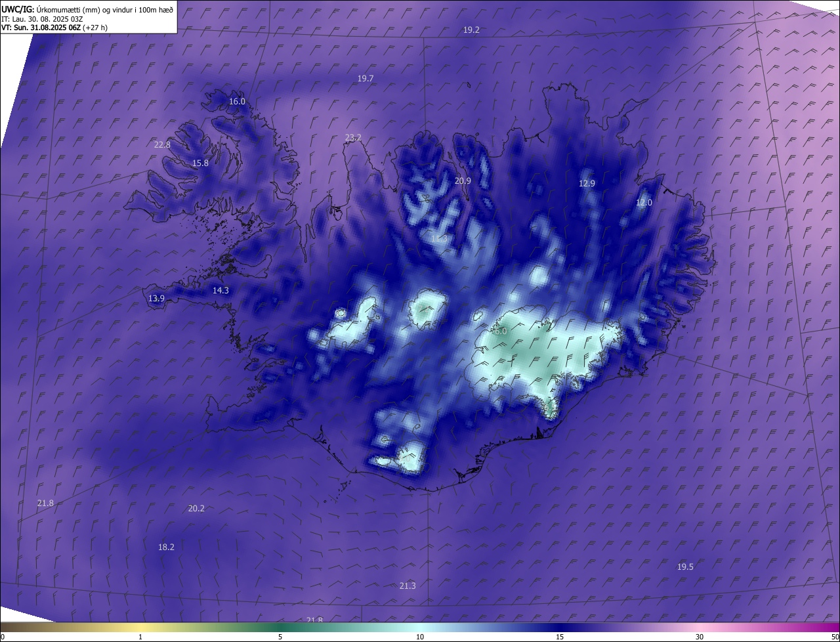Click the color scale tick label 10
The height and width of the screenshot is (642, 840).
point(420,637)
